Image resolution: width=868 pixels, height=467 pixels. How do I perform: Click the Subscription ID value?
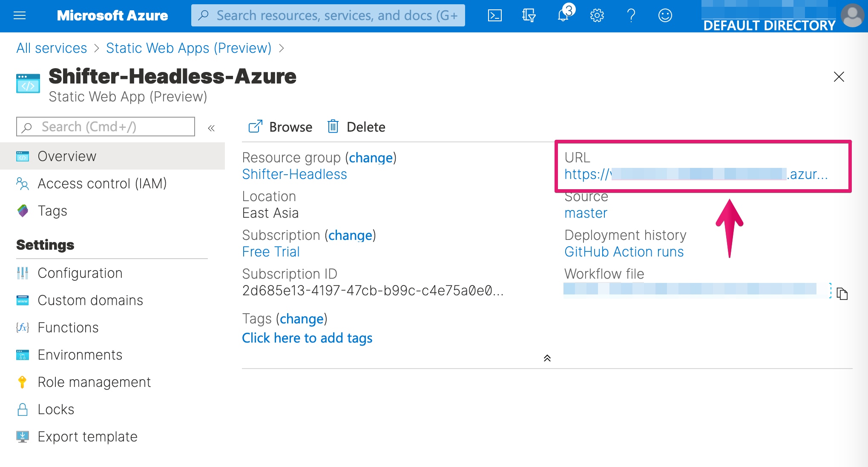pyautogui.click(x=373, y=291)
